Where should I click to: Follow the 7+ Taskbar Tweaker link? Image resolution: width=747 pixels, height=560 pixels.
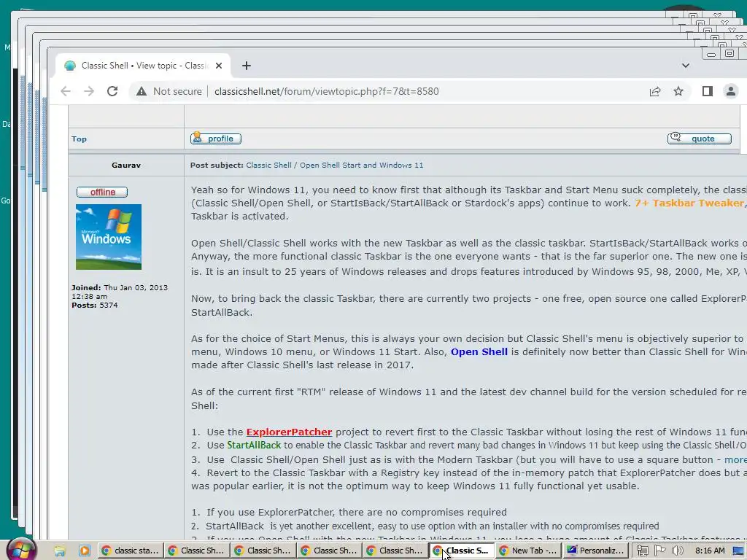point(689,203)
